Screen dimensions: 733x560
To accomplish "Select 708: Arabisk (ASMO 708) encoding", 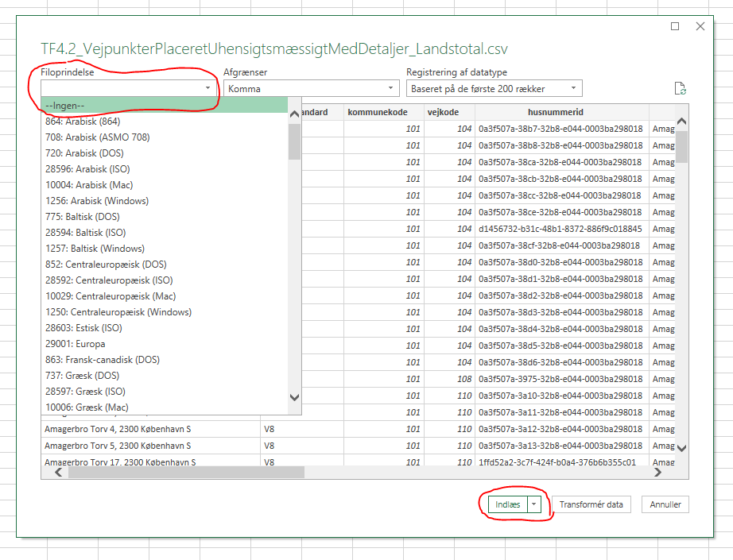I will tap(164, 137).
